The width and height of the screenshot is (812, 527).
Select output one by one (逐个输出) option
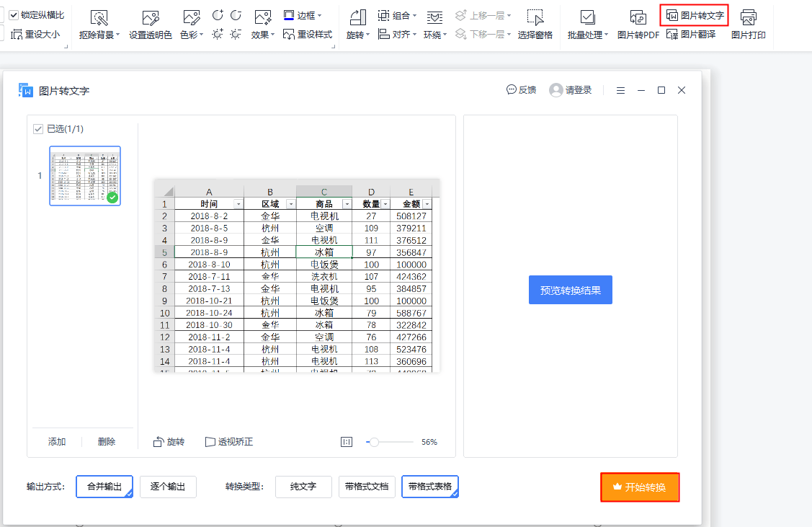168,487
